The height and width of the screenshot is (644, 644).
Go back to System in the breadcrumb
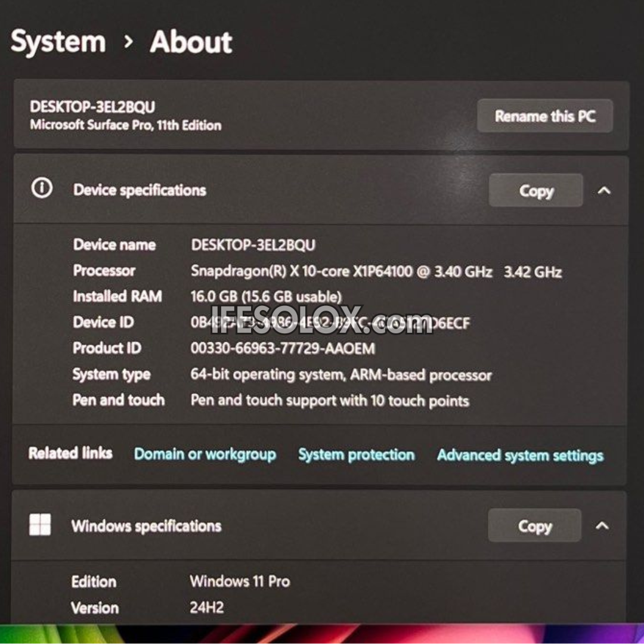point(58,42)
